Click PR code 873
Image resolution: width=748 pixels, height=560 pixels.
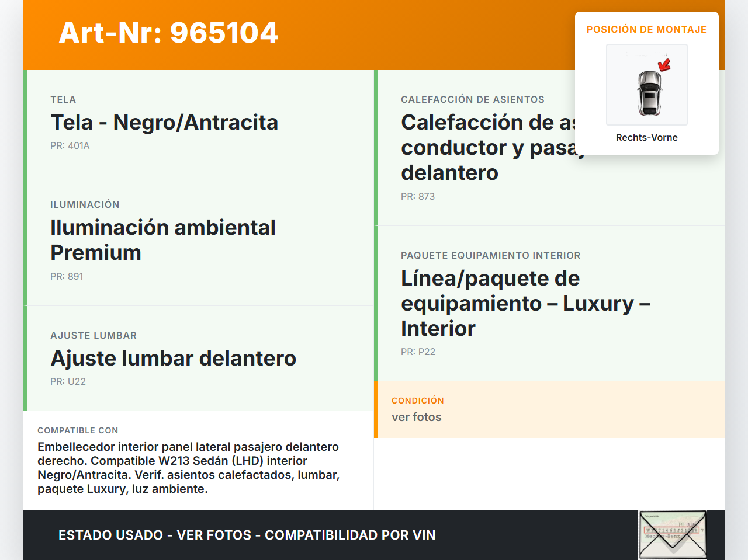(418, 197)
